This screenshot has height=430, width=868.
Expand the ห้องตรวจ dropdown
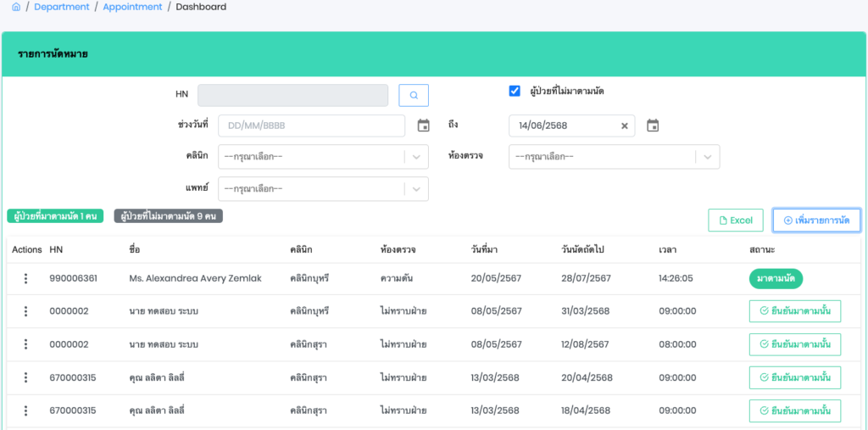(708, 157)
